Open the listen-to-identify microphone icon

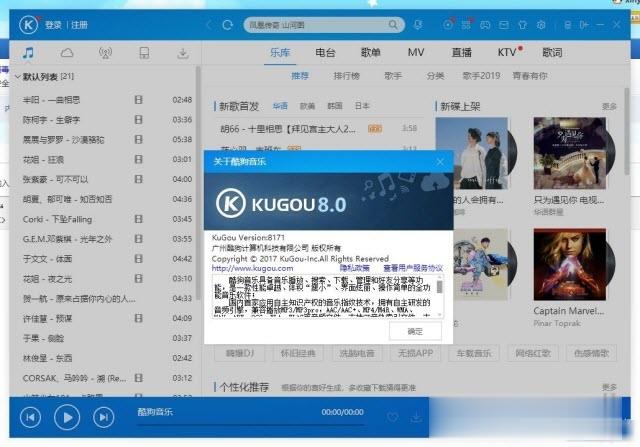418,25
